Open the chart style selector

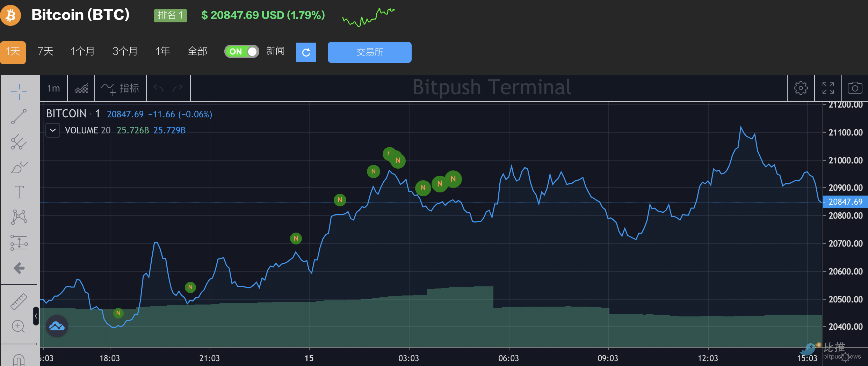(81, 88)
